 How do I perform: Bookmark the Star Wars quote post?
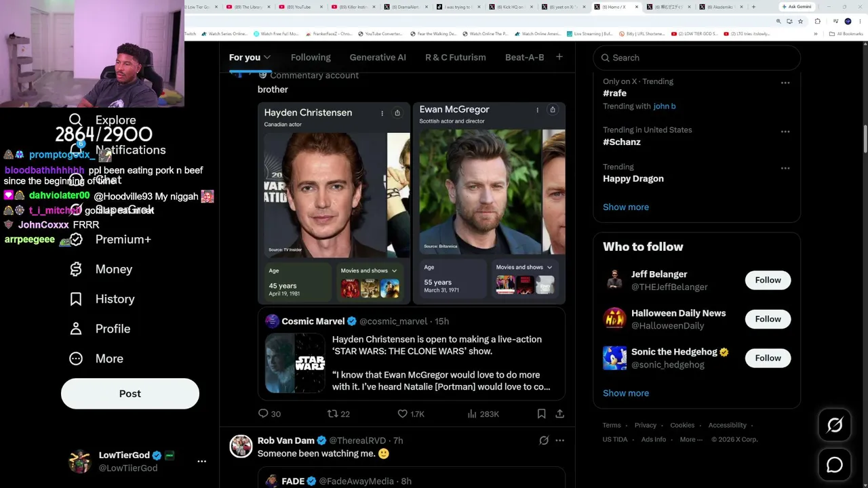[x=541, y=413]
